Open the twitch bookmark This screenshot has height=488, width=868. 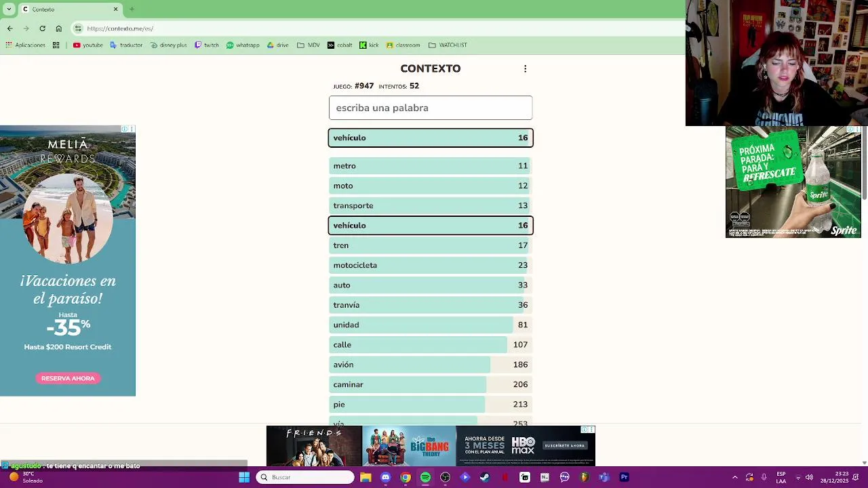(206, 45)
